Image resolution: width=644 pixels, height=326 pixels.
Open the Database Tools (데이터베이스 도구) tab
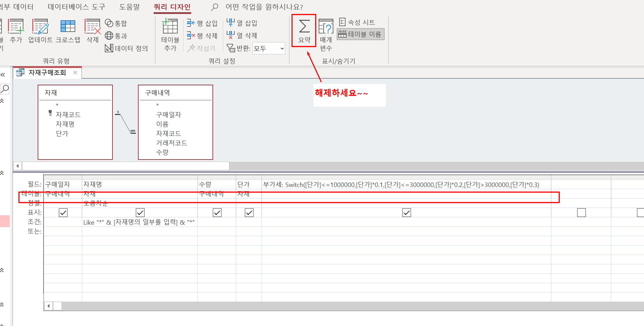[76, 7]
